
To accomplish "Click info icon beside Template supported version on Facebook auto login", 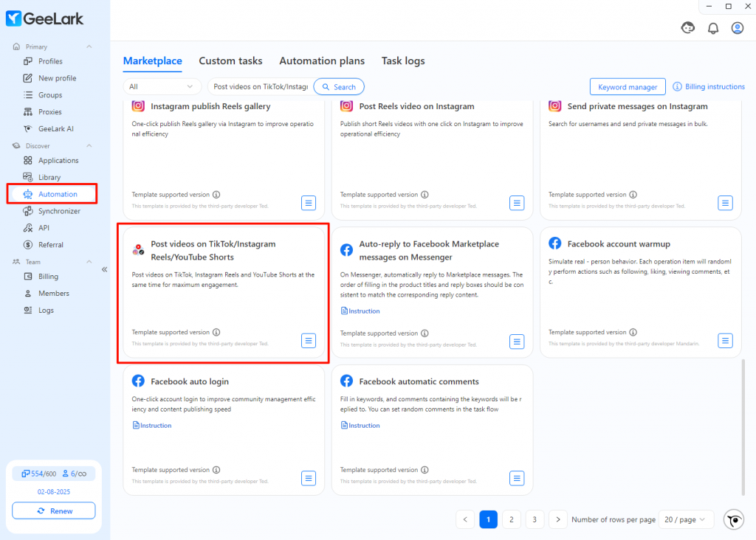I will pyautogui.click(x=216, y=470).
